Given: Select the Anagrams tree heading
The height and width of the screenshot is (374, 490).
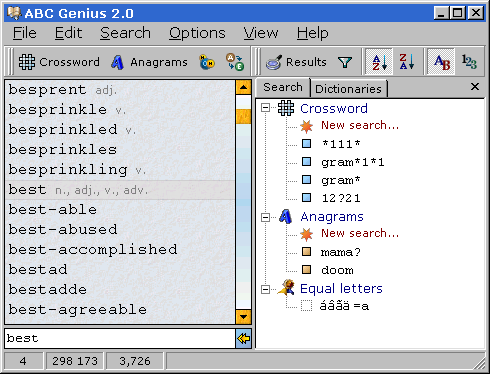Looking at the screenshot, I should pos(332,217).
